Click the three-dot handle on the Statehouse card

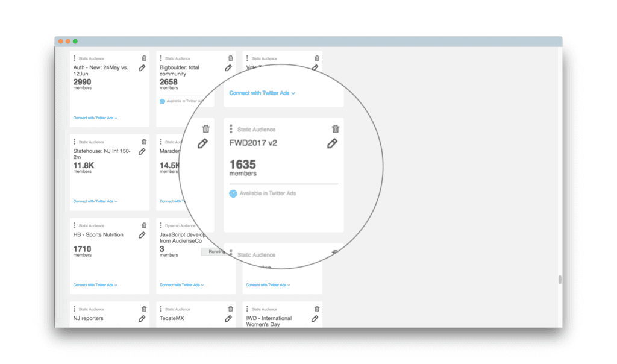tap(74, 142)
